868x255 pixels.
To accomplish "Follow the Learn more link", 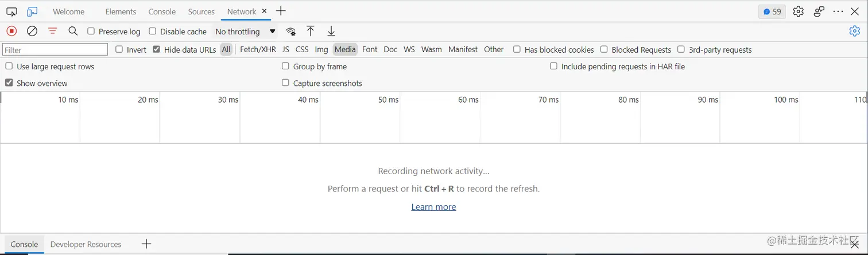I will 433,207.
